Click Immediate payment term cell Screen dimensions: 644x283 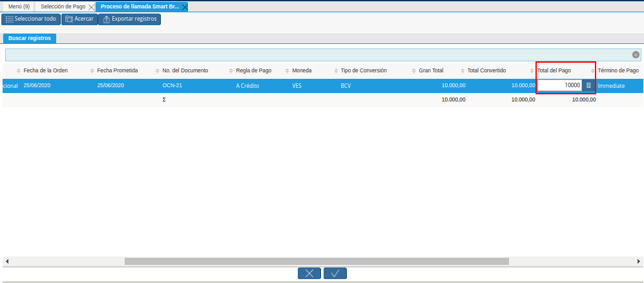tap(611, 86)
